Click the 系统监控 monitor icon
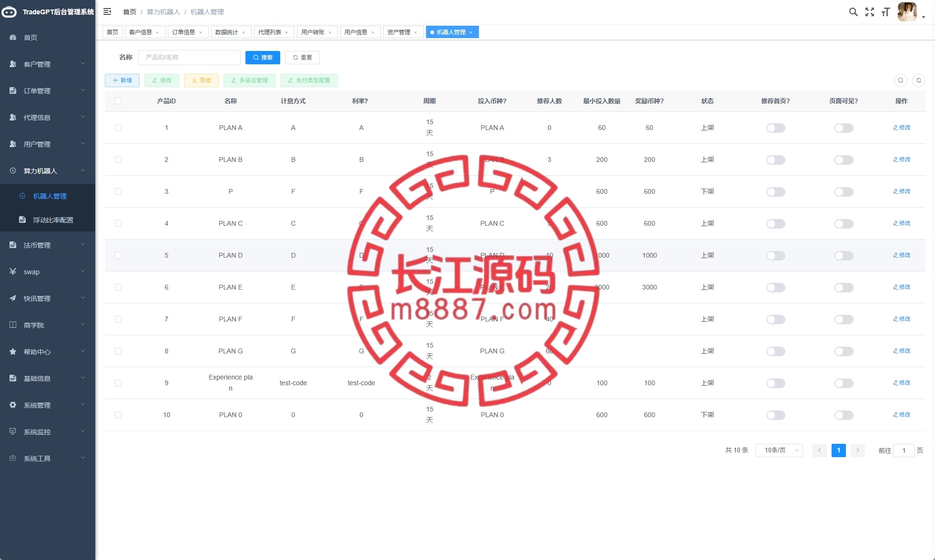Image resolution: width=935 pixels, height=560 pixels. (x=13, y=431)
